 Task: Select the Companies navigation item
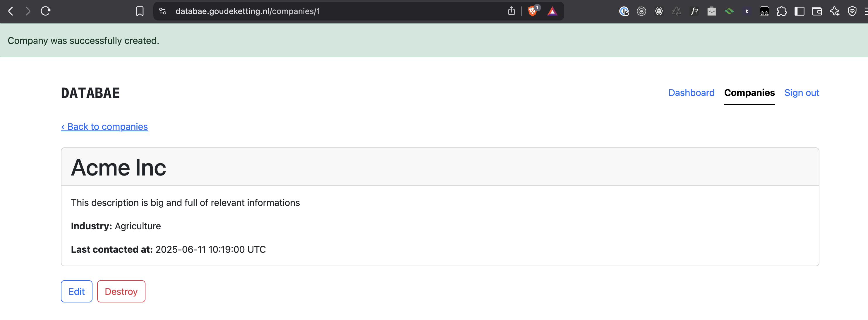coord(749,93)
